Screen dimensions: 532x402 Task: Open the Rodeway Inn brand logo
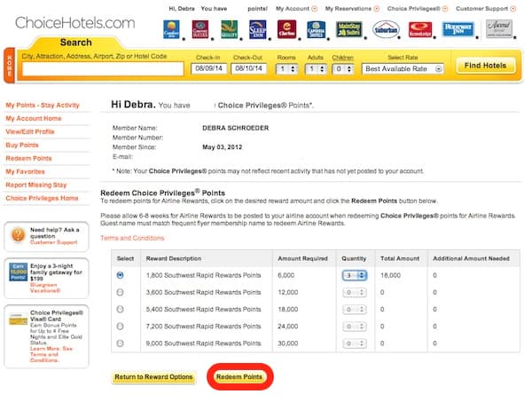pyautogui.click(x=458, y=29)
